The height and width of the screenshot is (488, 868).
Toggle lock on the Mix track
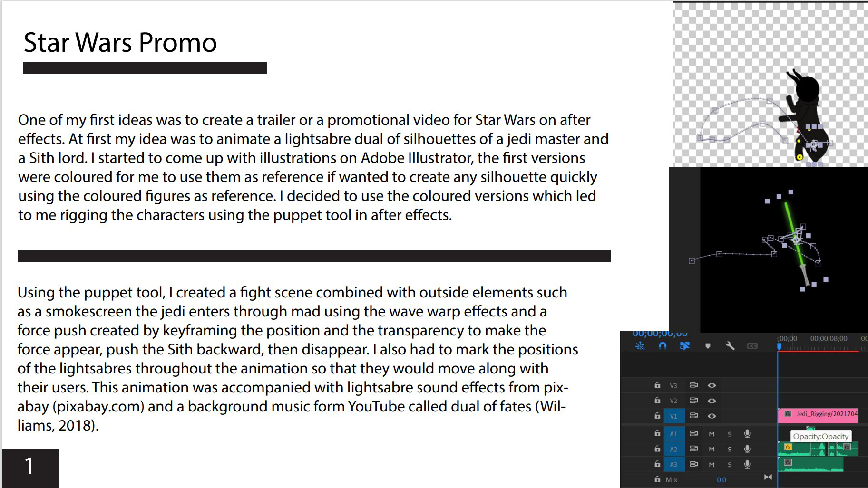point(657,479)
